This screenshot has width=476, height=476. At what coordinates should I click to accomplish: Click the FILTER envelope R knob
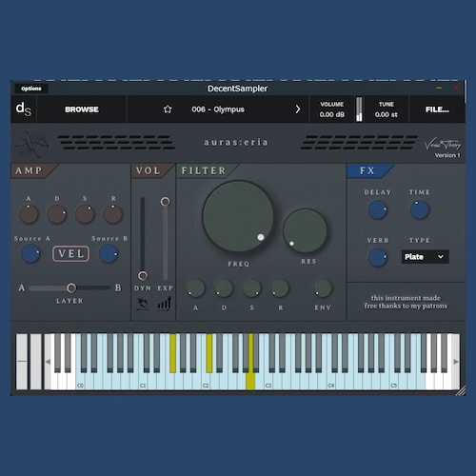tap(280, 288)
